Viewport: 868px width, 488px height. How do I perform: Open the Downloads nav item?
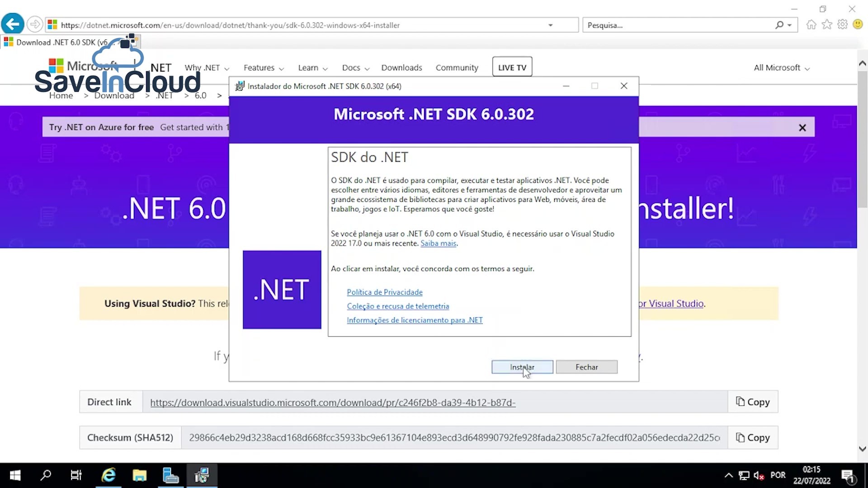coord(401,68)
